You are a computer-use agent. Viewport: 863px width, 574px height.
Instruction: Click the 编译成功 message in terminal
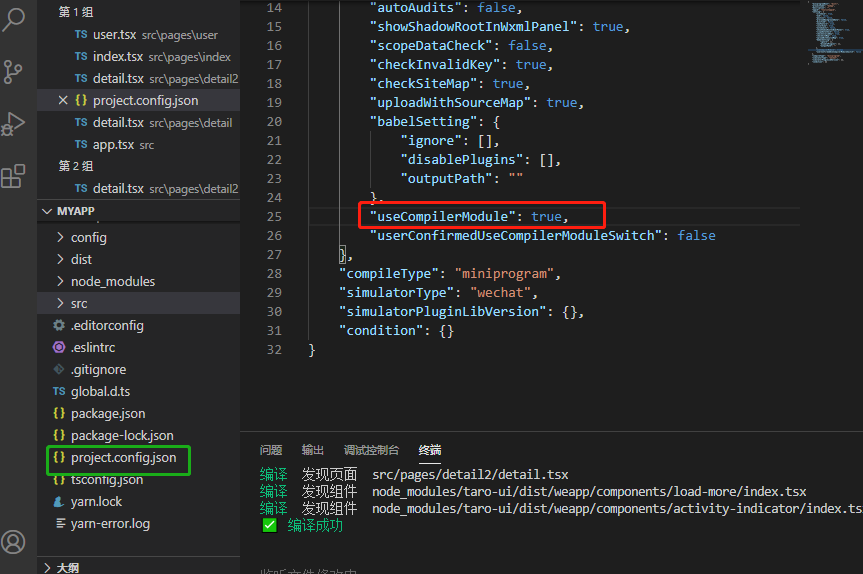[315, 526]
